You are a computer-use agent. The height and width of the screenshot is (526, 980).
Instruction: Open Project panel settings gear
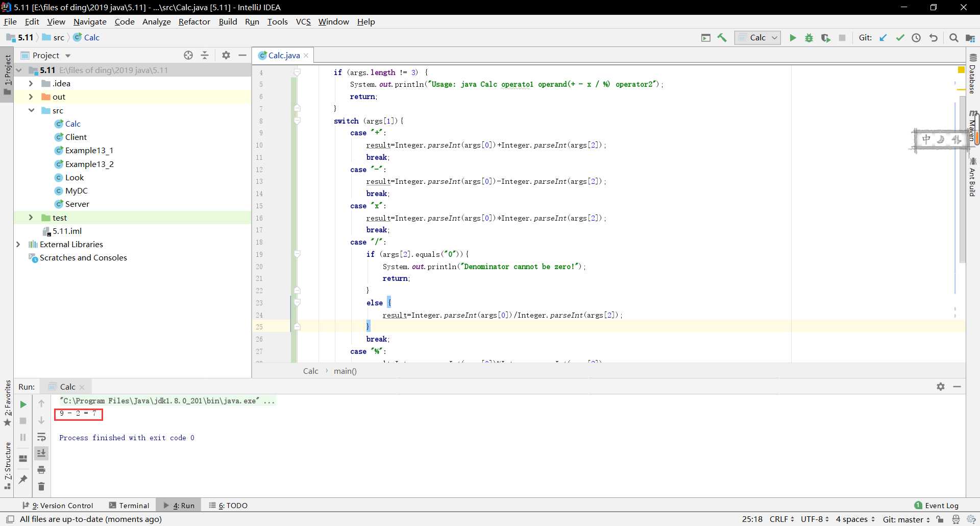[x=226, y=55]
